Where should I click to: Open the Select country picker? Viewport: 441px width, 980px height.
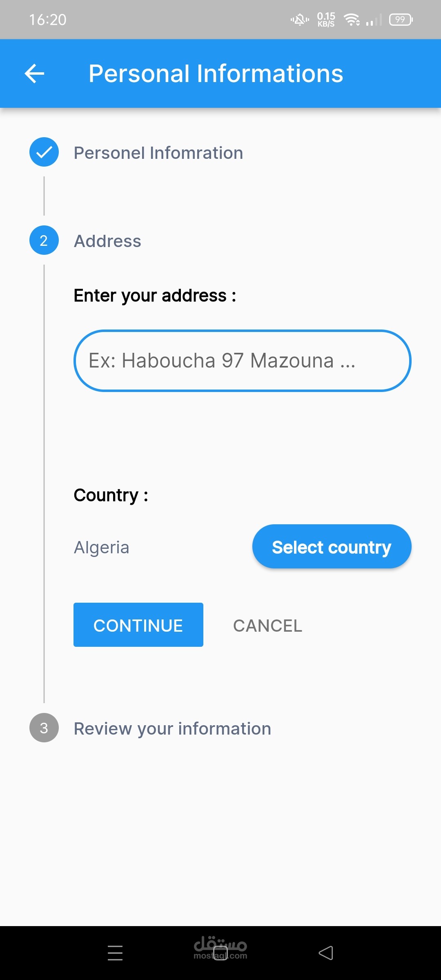click(332, 547)
